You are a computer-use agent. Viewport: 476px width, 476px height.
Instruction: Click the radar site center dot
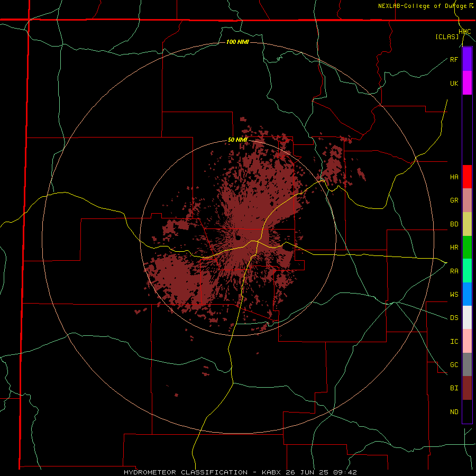click(238, 237)
